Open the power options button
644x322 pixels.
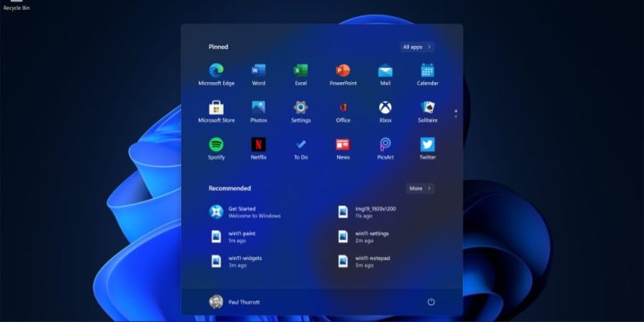[x=431, y=302]
